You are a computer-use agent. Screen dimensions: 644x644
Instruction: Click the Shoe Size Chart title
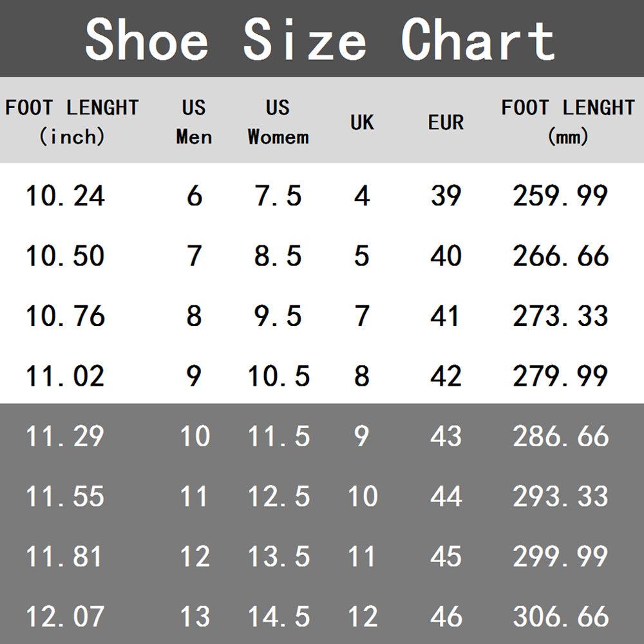tap(320, 40)
